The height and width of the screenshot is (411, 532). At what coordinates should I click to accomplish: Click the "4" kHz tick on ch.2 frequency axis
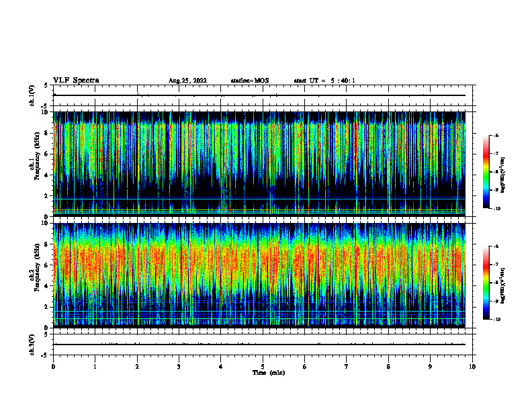tap(48, 286)
